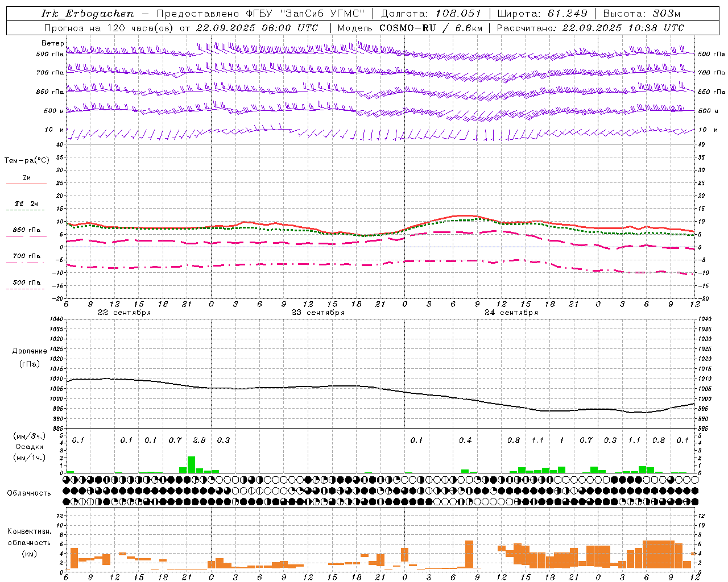This screenshot has width=728, height=582.
Task: Click the 22 сентября date label
Action: coord(124,313)
